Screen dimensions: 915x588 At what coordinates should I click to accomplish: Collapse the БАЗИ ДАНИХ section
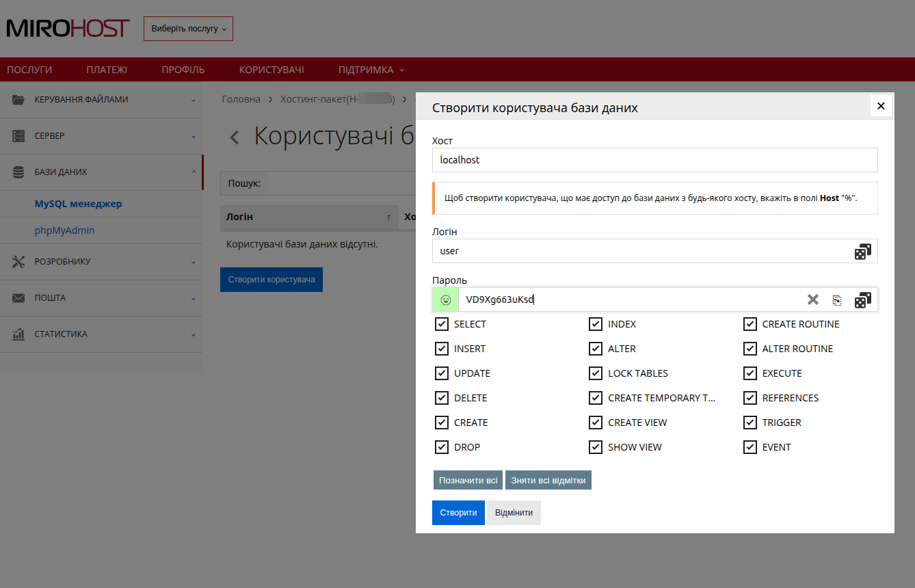point(194,172)
